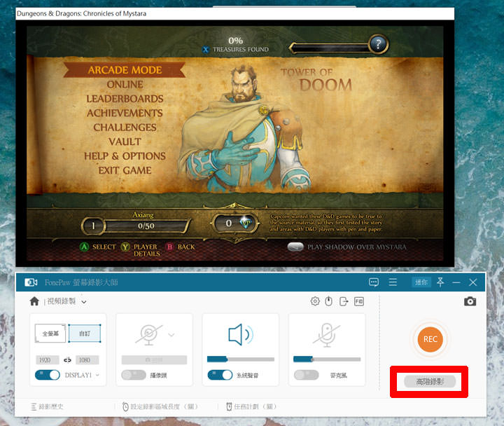Expand the webcam options chevron
The width and height of the screenshot is (504, 426).
(x=171, y=335)
